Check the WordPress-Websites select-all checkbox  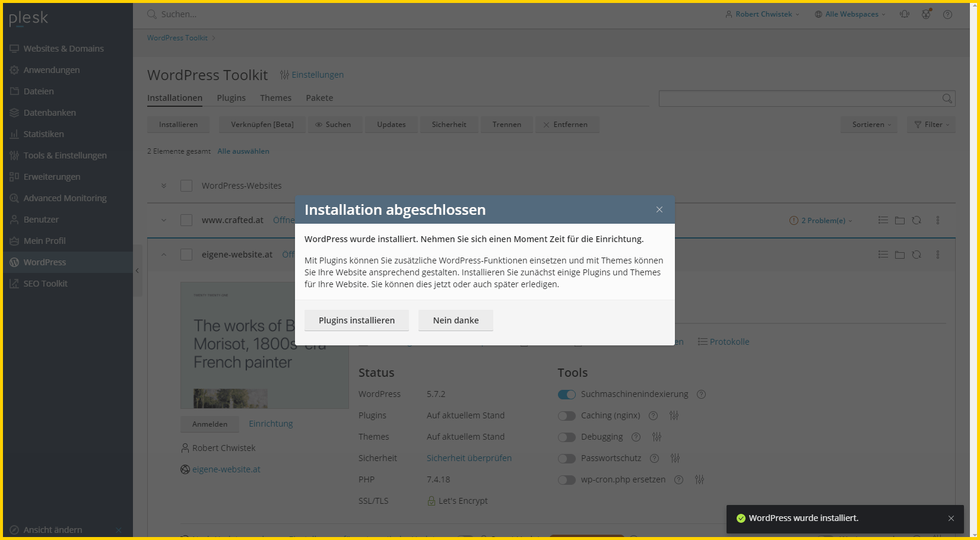coord(186,186)
